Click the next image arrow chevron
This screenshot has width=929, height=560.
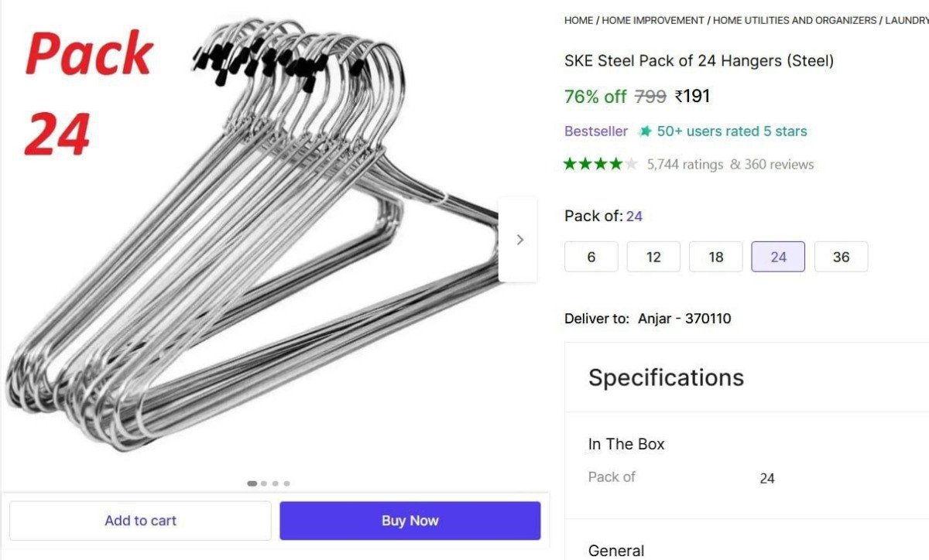click(x=519, y=240)
